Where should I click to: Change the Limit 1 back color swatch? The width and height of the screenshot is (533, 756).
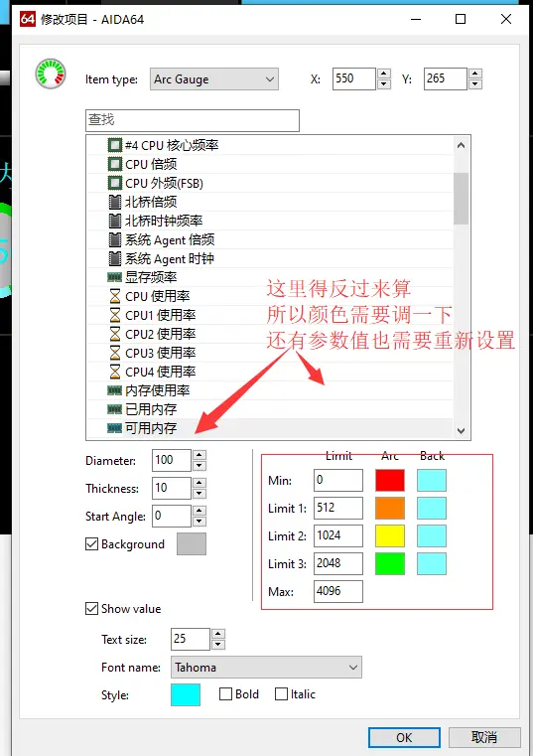click(432, 509)
